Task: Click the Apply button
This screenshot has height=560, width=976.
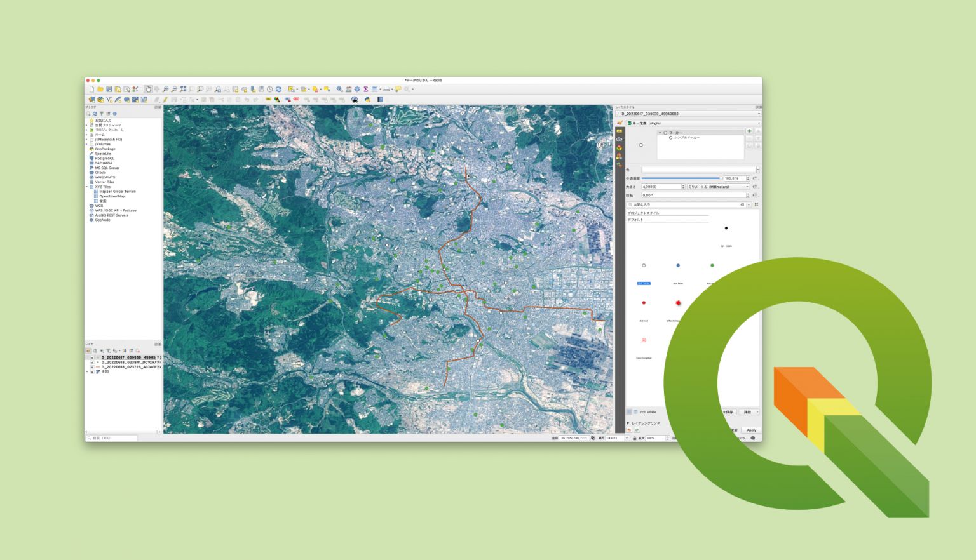Action: 751,430
